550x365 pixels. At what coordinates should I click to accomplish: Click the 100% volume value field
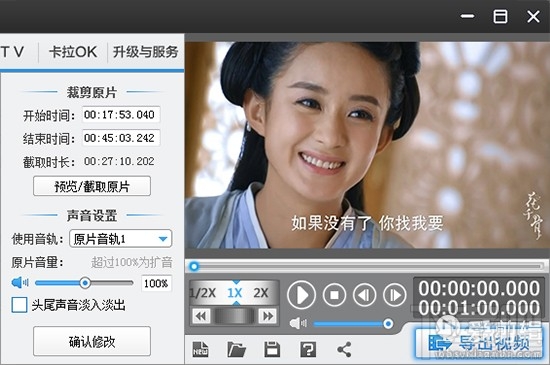click(x=156, y=283)
